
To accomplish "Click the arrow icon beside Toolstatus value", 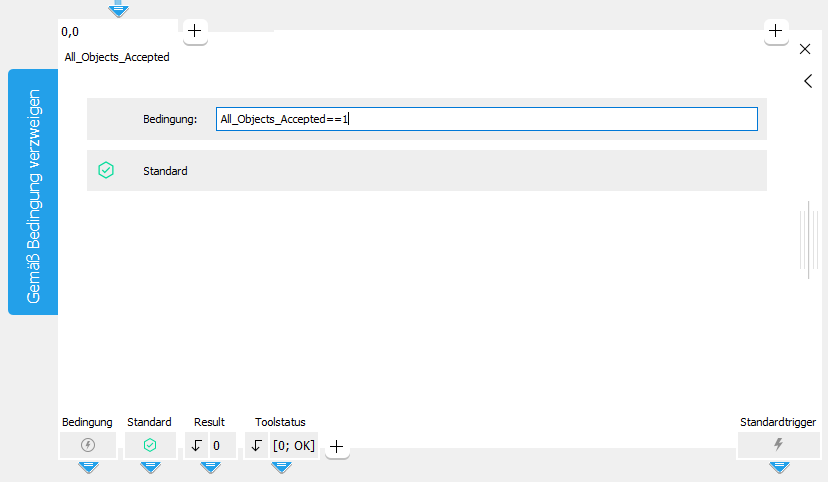I will pos(257,445).
